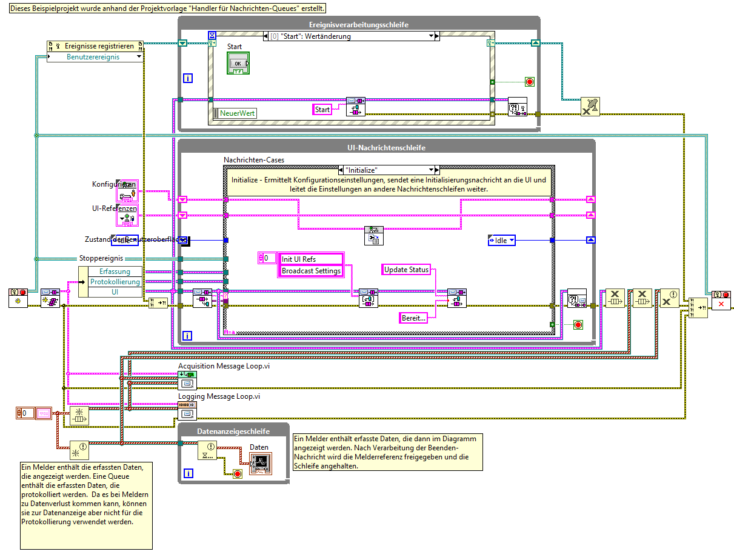Click the event timeout hourglass terminal
Viewport: 734px width, 560px height.
pos(212,35)
